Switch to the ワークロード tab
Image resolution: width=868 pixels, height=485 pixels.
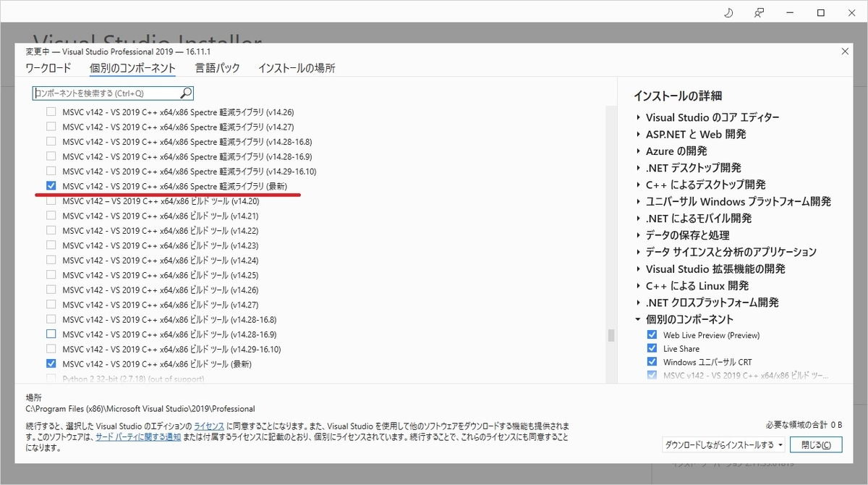coord(47,67)
